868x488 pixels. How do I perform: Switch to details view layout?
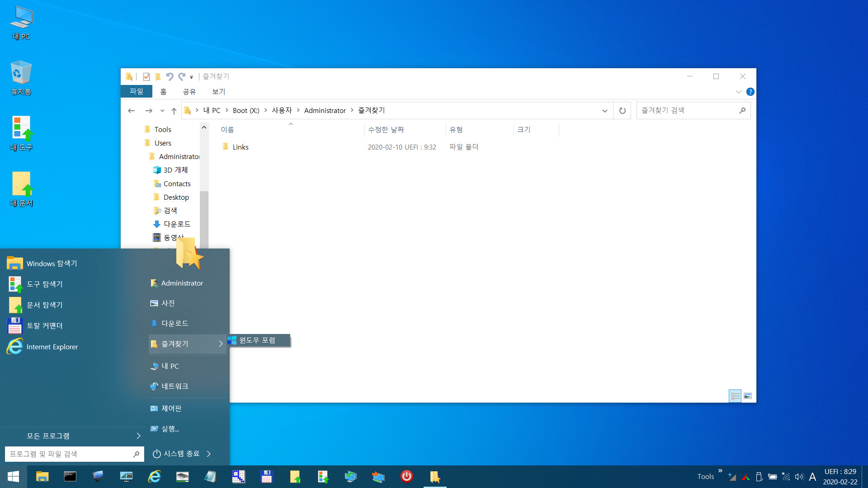pyautogui.click(x=736, y=396)
